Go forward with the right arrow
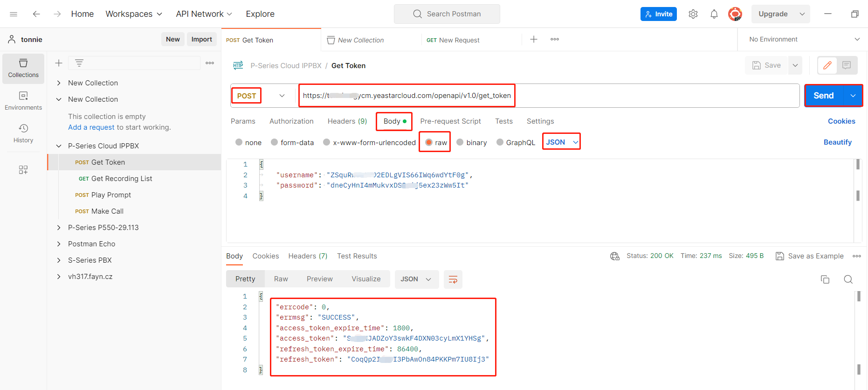Screen dimensions: 868x390 [57, 14]
